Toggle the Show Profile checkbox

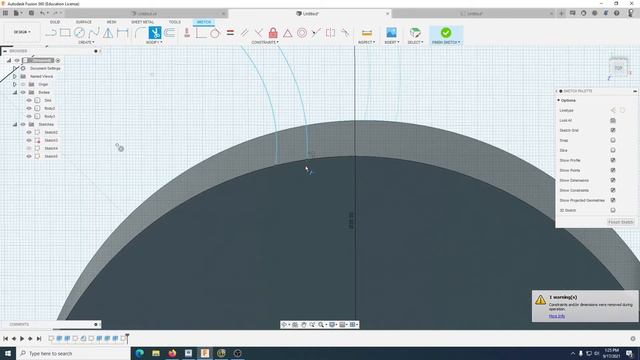point(613,160)
